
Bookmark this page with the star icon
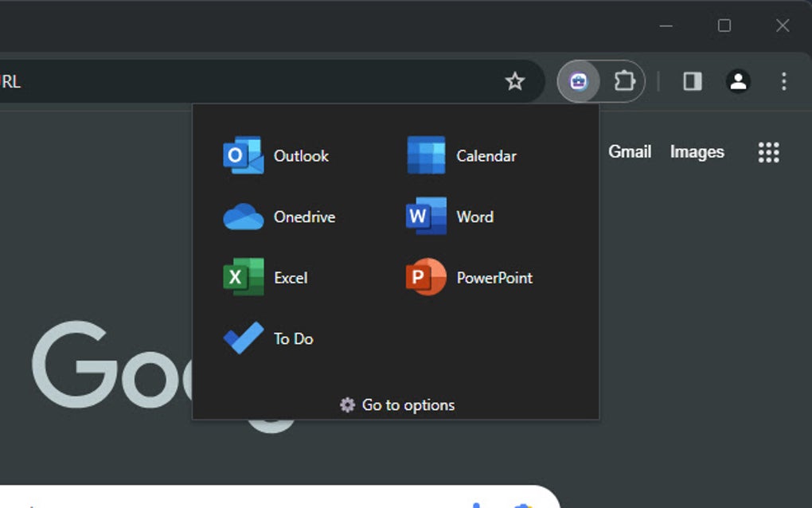click(x=515, y=81)
